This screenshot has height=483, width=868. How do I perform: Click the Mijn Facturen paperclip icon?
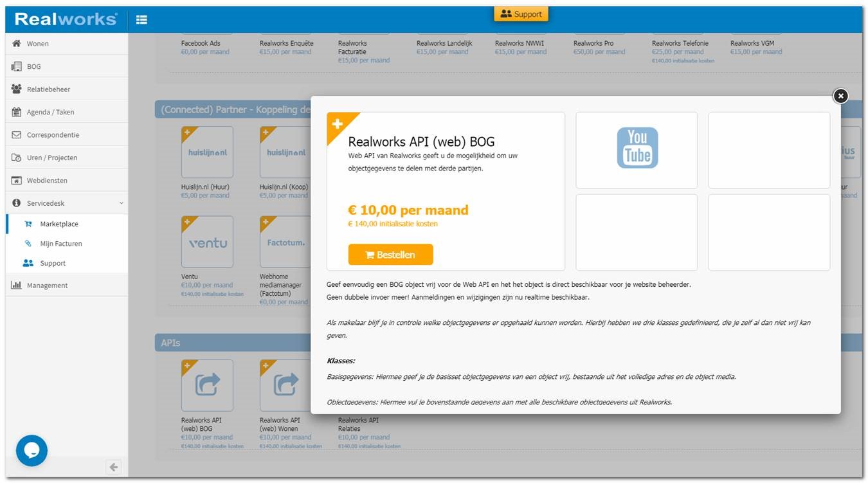[28, 244]
